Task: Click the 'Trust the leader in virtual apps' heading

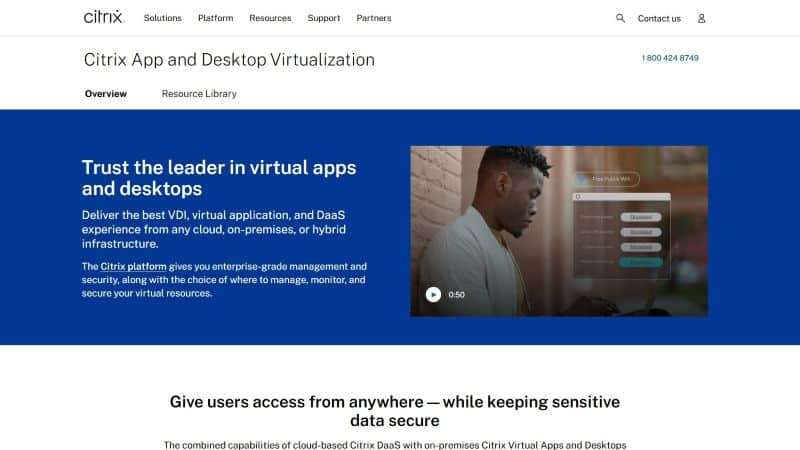Action: pos(219,178)
